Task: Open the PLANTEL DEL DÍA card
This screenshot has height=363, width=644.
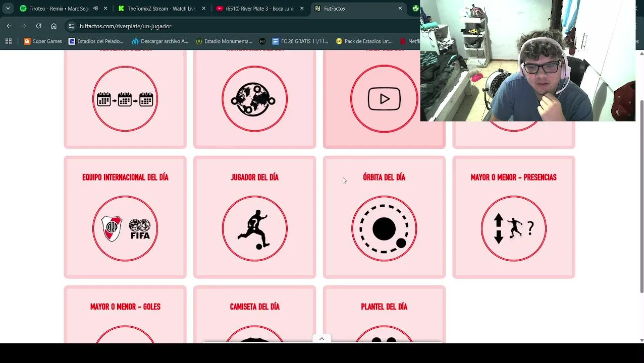Action: pos(384,315)
